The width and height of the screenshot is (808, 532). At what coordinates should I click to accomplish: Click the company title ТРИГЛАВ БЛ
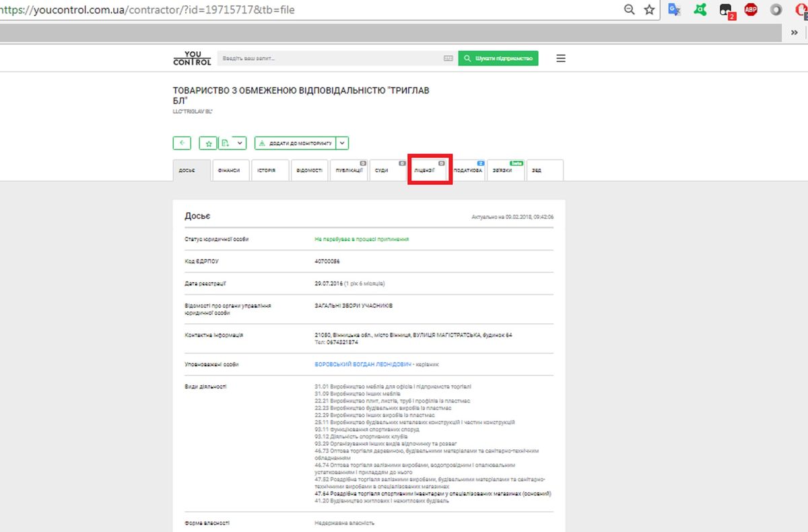coord(300,95)
